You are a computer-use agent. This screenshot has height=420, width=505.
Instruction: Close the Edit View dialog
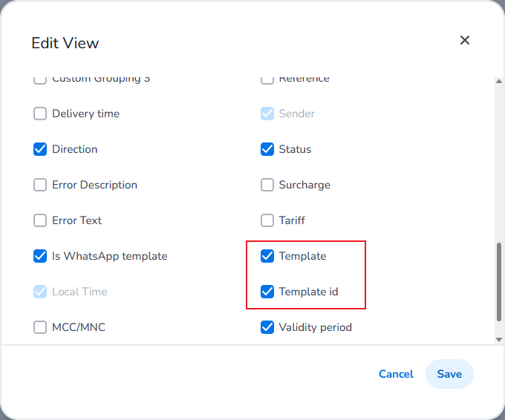click(x=465, y=41)
